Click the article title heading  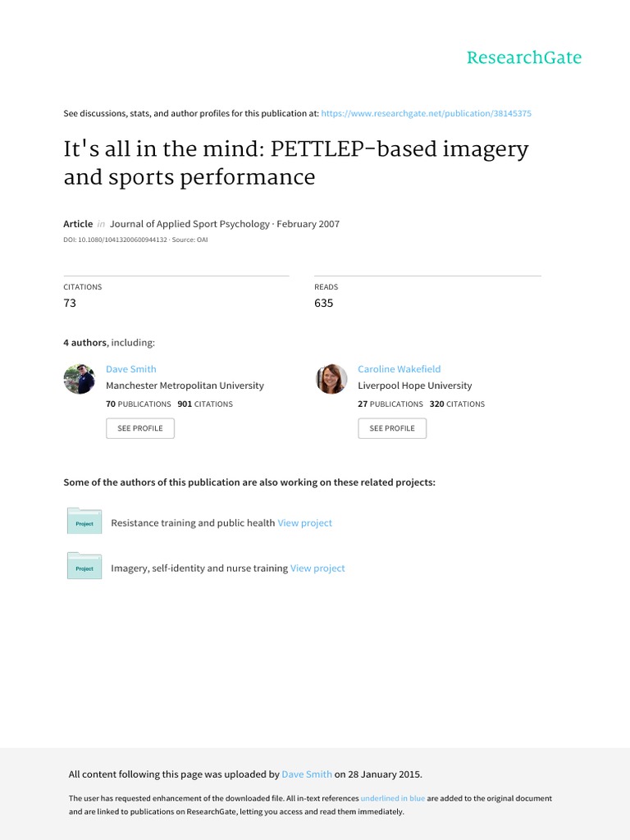pyautogui.click(x=296, y=162)
